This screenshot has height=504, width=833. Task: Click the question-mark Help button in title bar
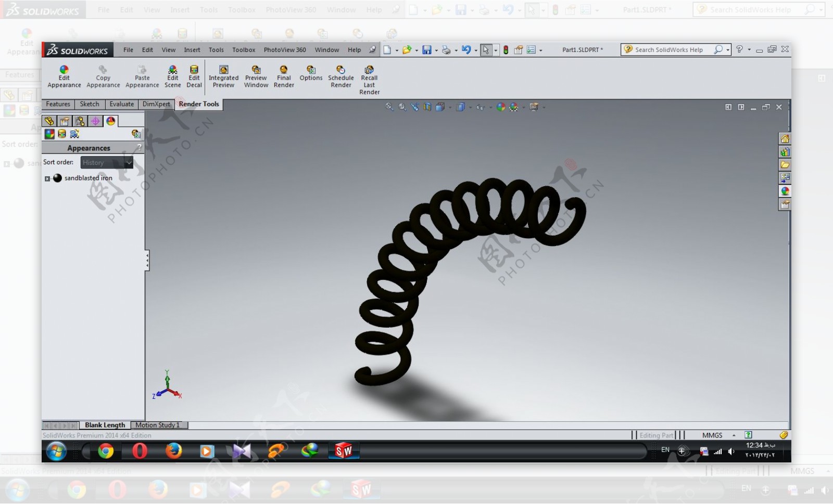pyautogui.click(x=739, y=49)
